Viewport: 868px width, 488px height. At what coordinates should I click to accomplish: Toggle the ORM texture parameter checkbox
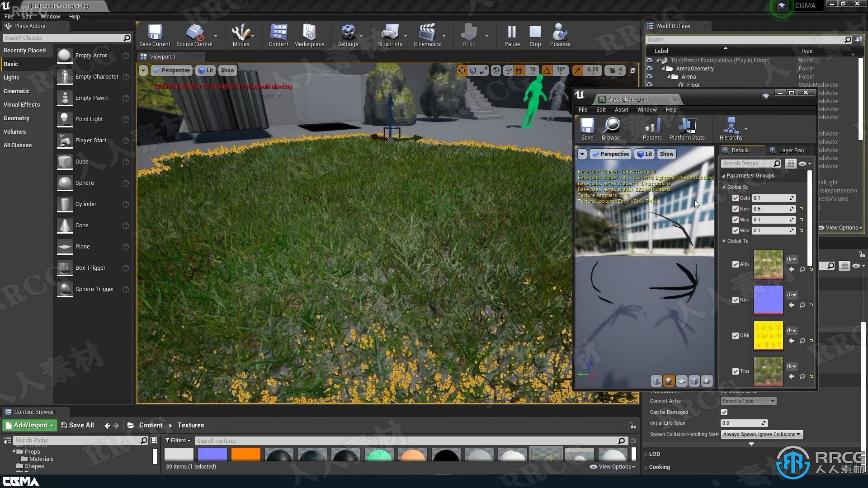(x=736, y=336)
